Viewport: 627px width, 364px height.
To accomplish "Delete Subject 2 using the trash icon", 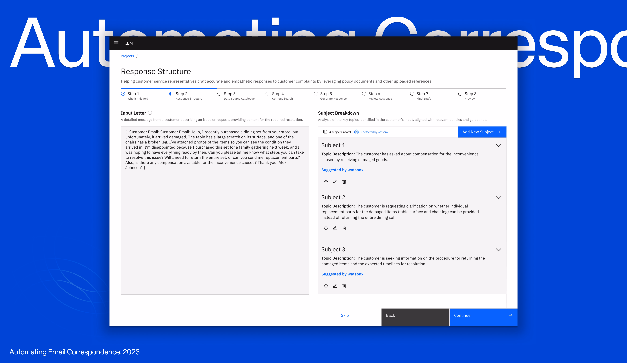I will (x=344, y=228).
